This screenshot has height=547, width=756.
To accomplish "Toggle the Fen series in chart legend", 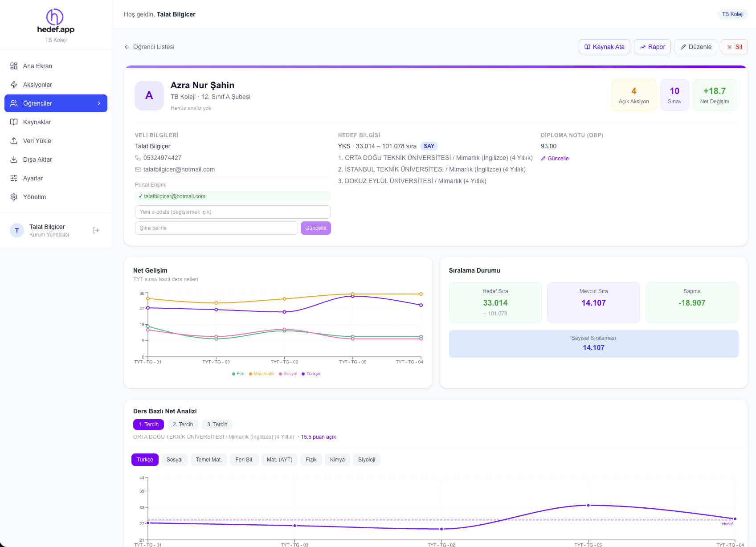I will [x=238, y=374].
